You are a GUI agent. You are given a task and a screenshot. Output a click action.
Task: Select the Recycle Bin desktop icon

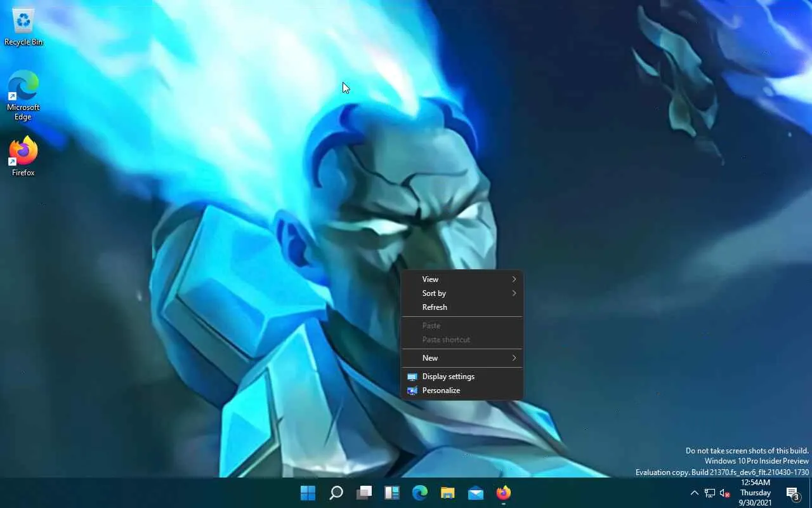click(x=23, y=28)
